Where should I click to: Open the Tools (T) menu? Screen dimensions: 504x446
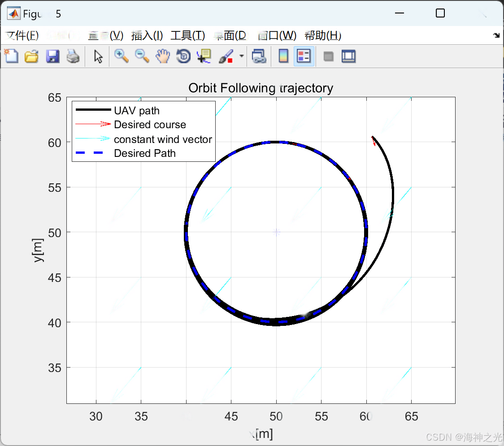(x=188, y=35)
